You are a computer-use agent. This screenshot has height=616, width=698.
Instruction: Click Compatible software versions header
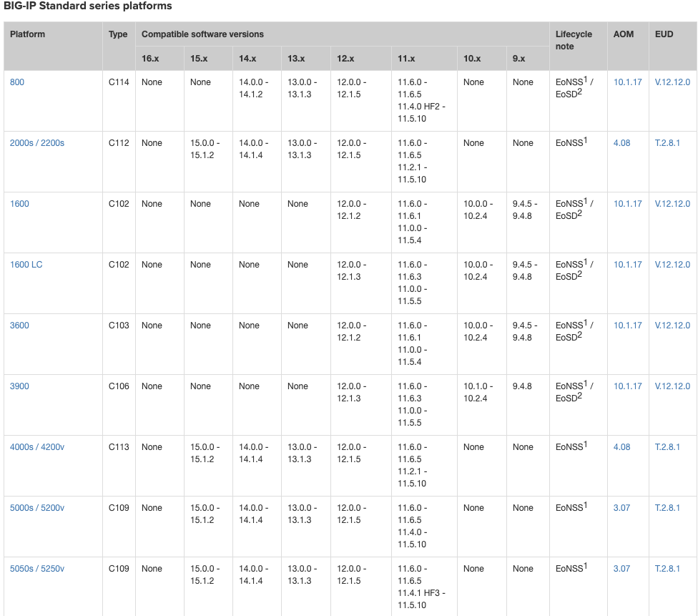pos(343,34)
